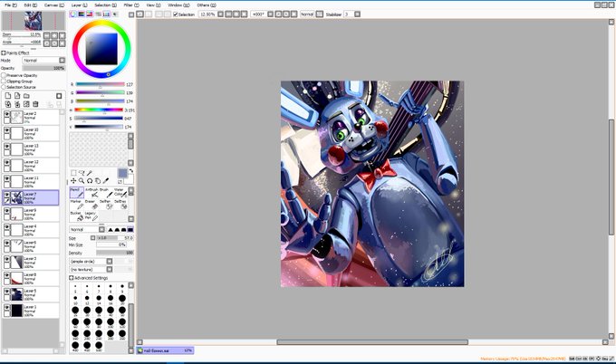This screenshot has width=616, height=364.
Task: Select the Bucket fill tool
Action: (77, 216)
